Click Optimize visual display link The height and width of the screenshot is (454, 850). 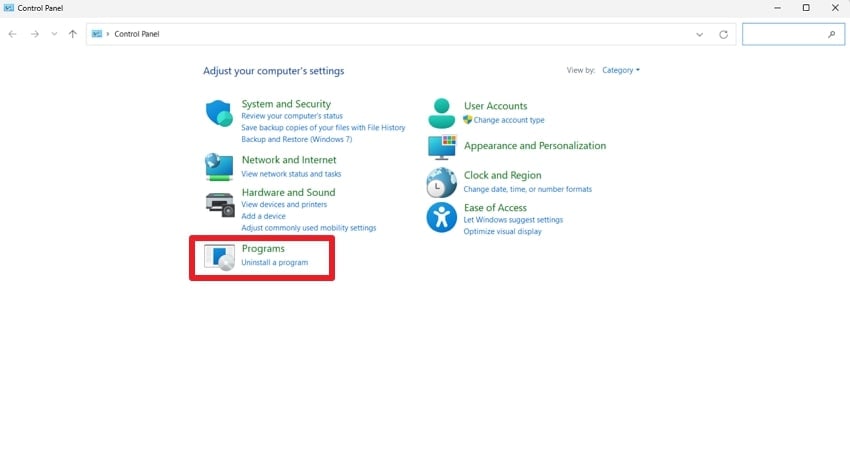(503, 232)
